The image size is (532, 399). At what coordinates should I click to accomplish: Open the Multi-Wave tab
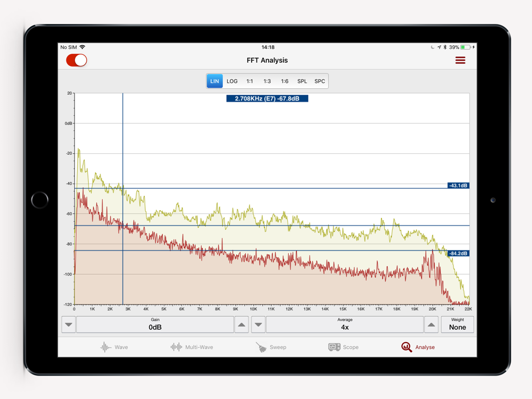coord(192,347)
